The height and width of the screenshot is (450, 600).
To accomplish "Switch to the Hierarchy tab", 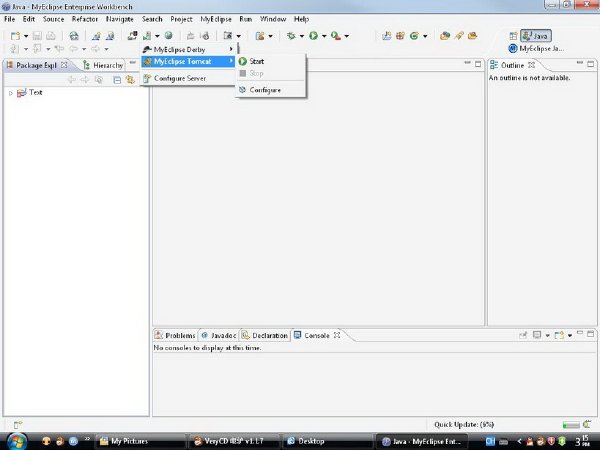I will (x=103, y=65).
